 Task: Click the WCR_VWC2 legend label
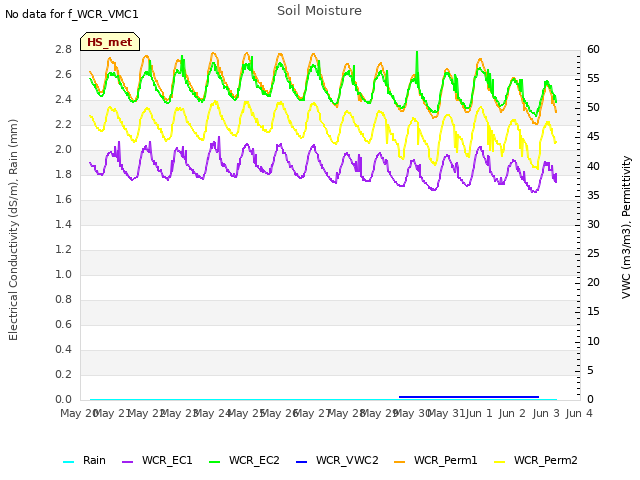[347, 460]
